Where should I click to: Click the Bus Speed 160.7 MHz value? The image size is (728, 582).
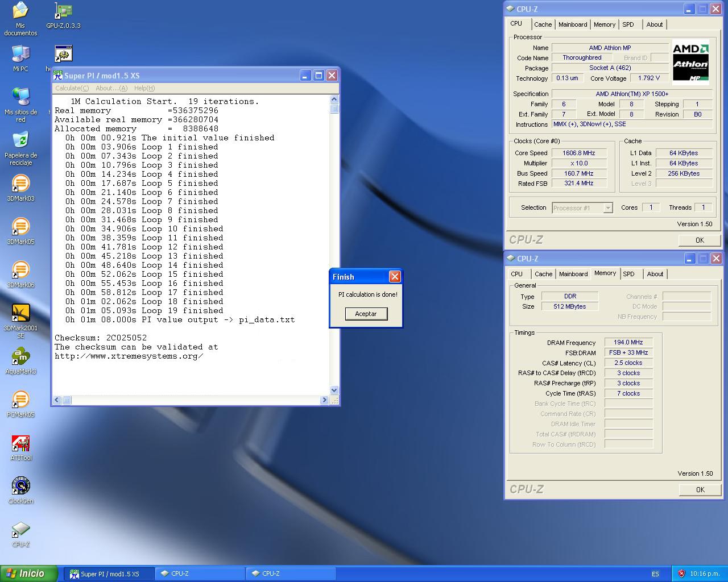pos(579,173)
